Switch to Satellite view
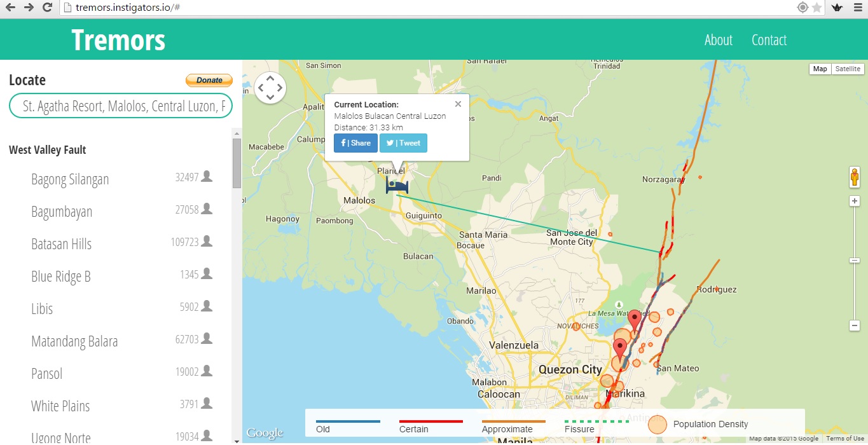 (848, 69)
